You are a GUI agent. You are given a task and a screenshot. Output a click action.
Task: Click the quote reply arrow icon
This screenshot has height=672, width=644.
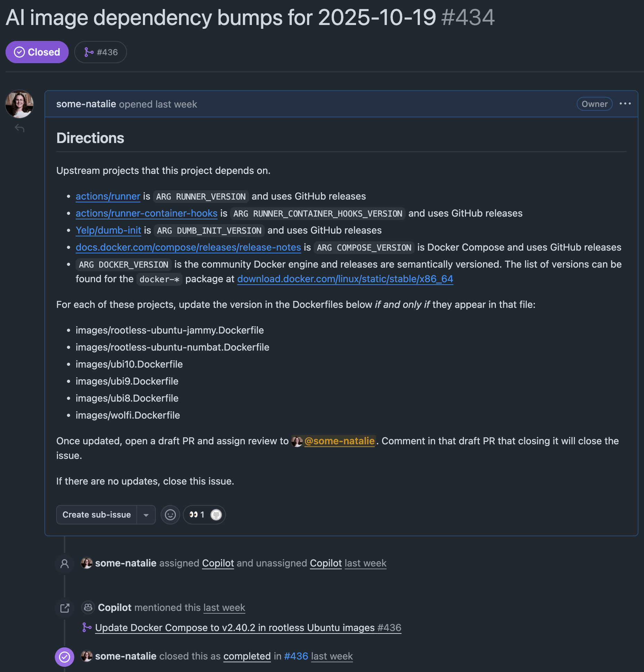(19, 128)
